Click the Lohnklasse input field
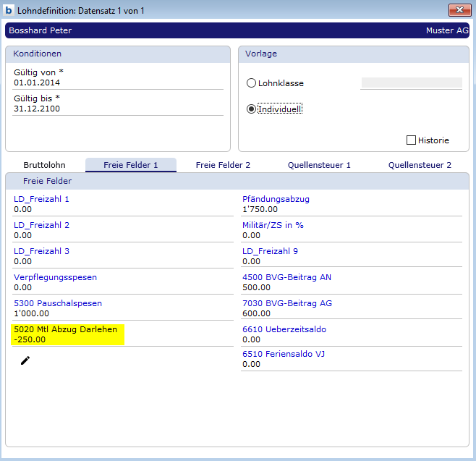 pyautogui.click(x=411, y=83)
